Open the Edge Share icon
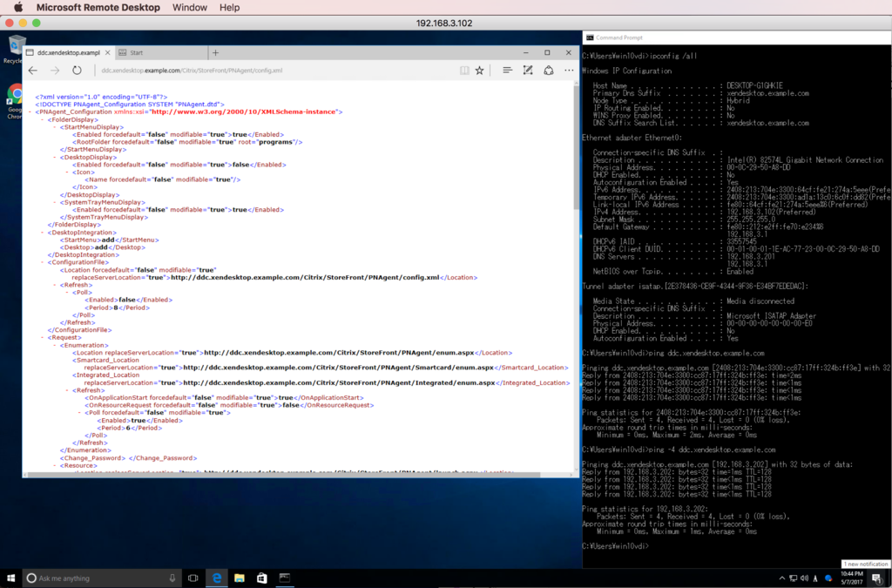The height and width of the screenshot is (588, 892). [549, 71]
